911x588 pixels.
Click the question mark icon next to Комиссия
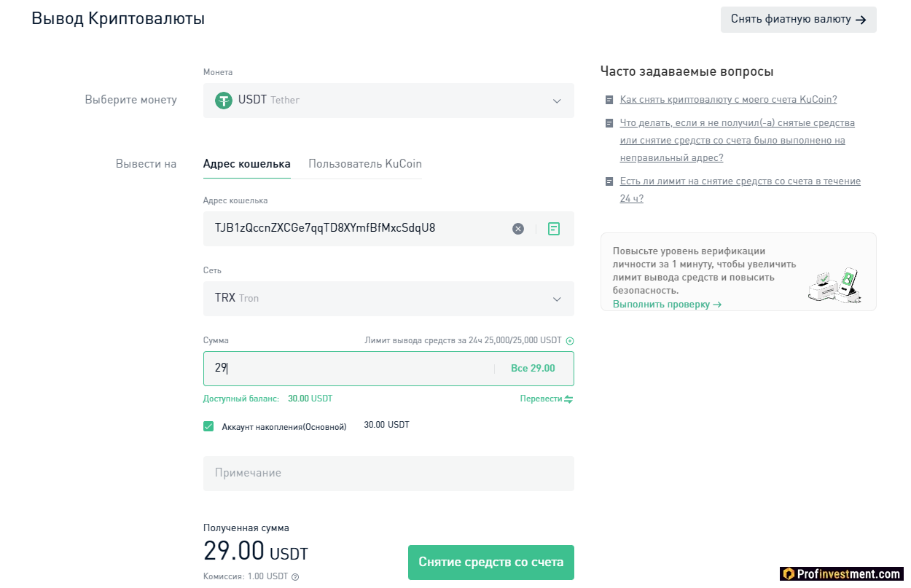pyautogui.click(x=295, y=577)
